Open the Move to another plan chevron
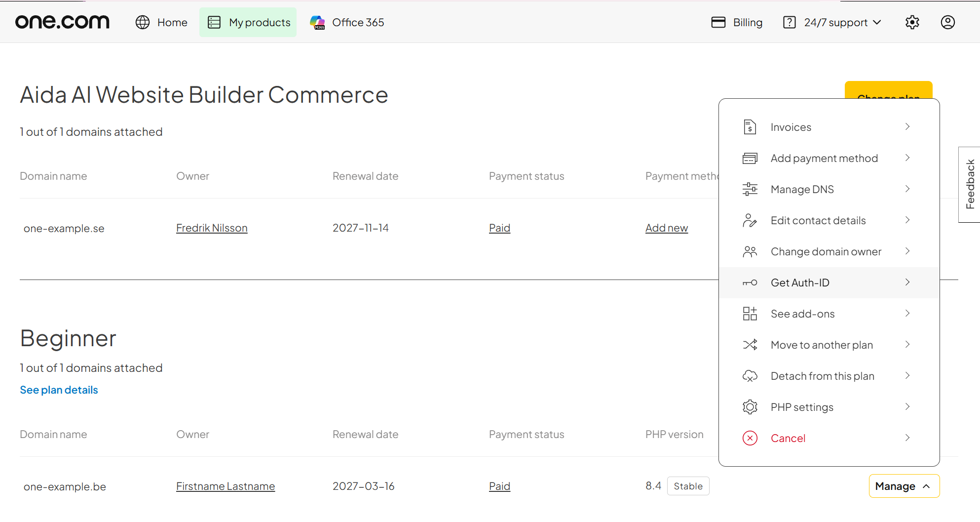980x522 pixels. click(907, 345)
